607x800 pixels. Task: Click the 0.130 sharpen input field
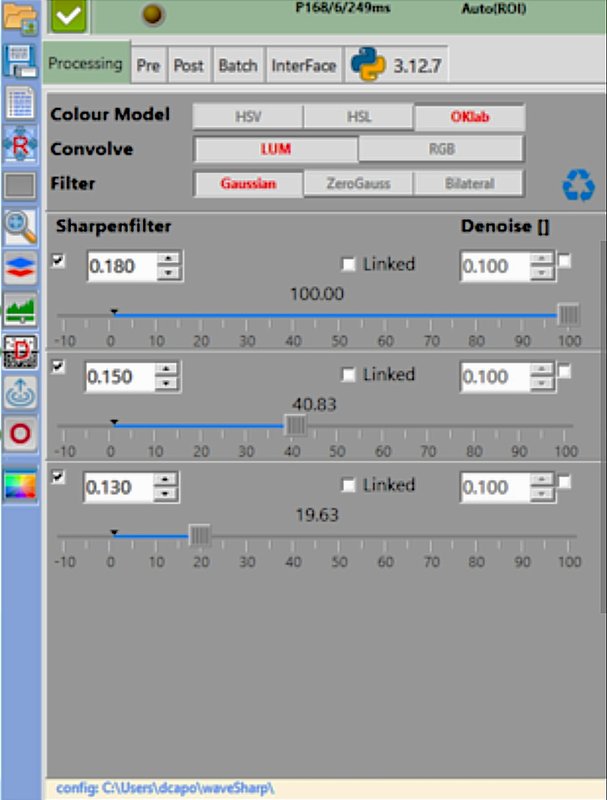118,487
